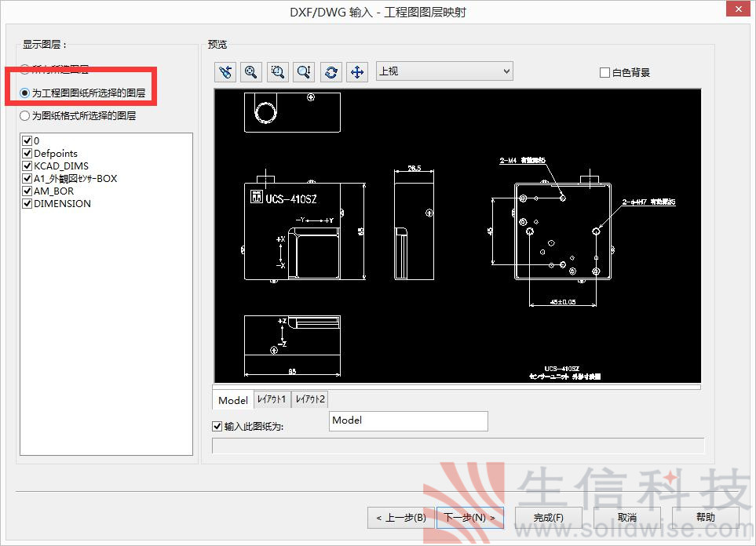
Task: Click the previous view icon in preview toolbar
Action: point(225,72)
